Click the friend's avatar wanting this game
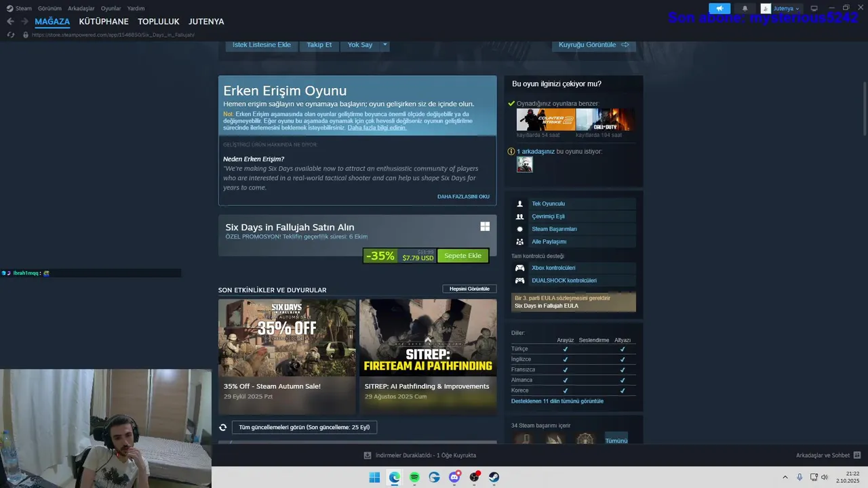This screenshot has width=868, height=488. pos(525,164)
